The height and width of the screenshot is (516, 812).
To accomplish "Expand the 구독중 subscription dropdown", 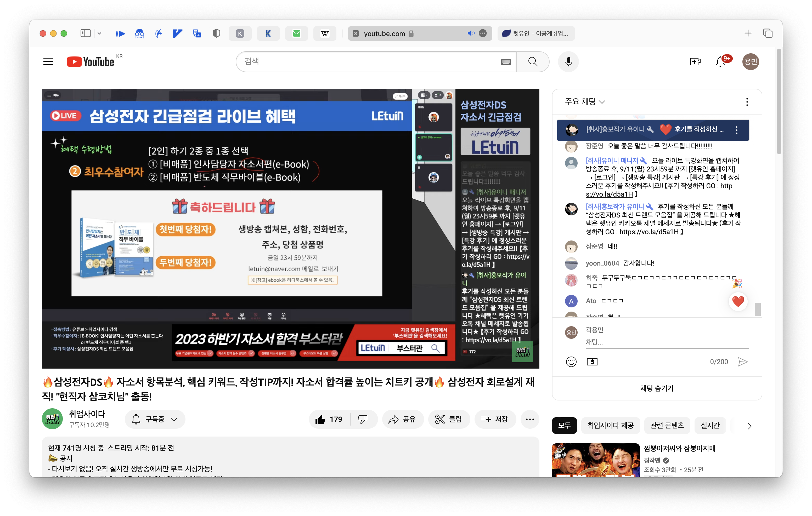I will pyautogui.click(x=155, y=419).
